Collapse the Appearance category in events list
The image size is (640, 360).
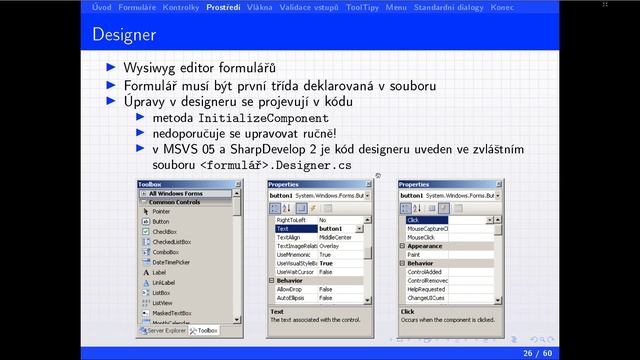click(402, 246)
